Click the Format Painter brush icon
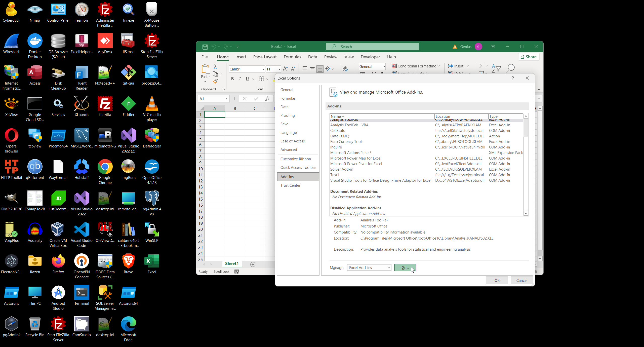The image size is (644, 347). click(215, 81)
